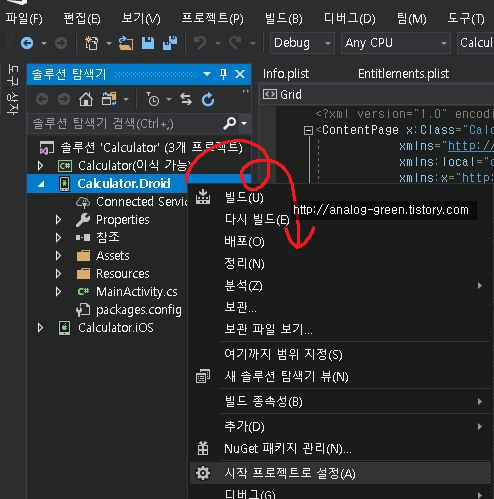Open the search options dropdown arrow

tap(244, 123)
